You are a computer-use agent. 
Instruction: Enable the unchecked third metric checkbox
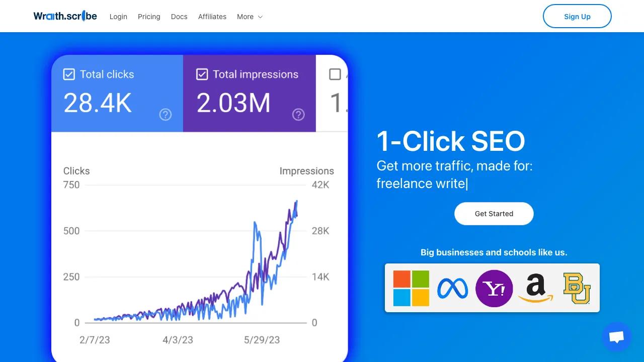335,74
